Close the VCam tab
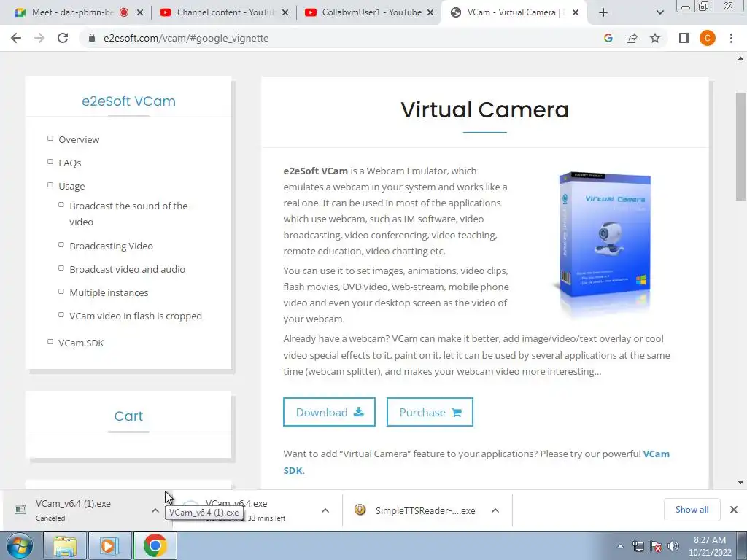The height and width of the screenshot is (560, 747). pyautogui.click(x=576, y=12)
